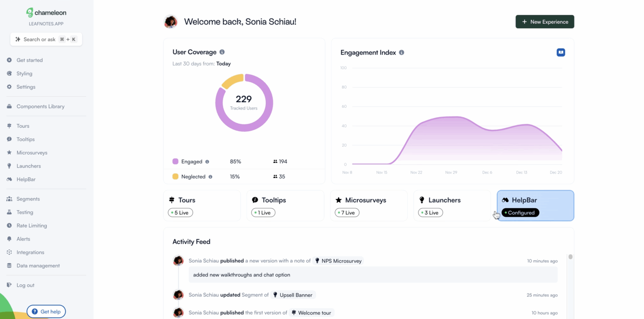Click the 'LEAFNOTES.APP' workspace name
This screenshot has height=319, width=644.
click(46, 24)
